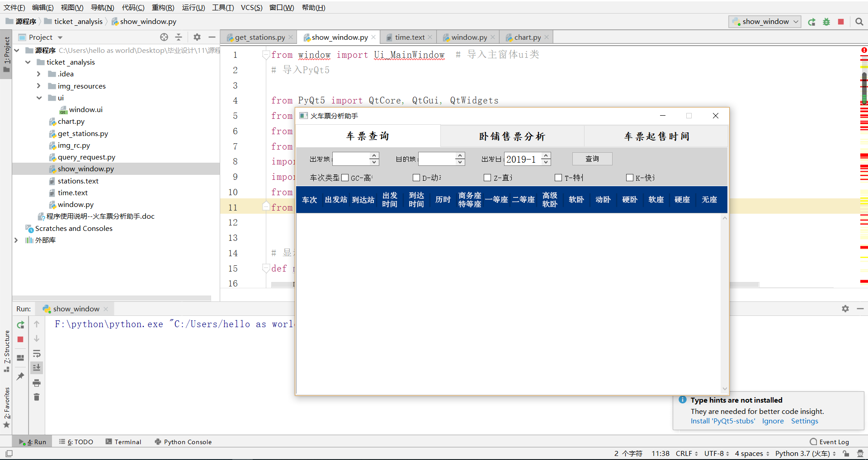Rerun show_window in the Run panel
The height and width of the screenshot is (460, 868).
[20, 325]
